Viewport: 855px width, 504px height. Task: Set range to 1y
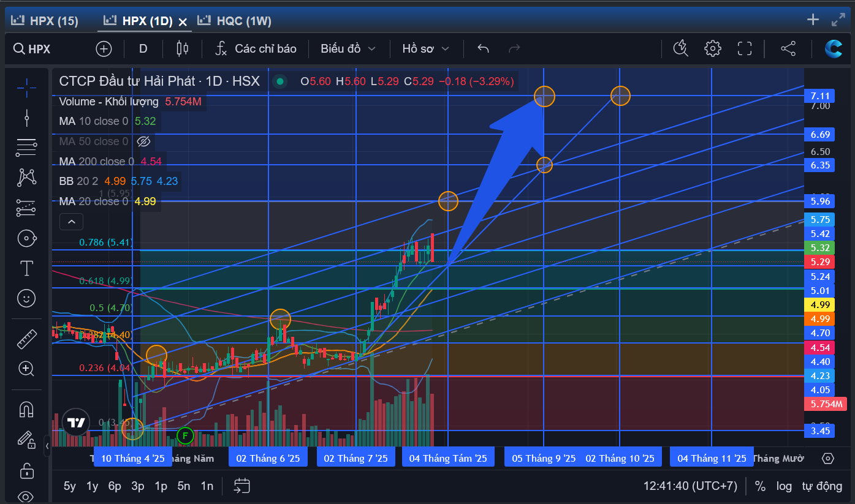pos(93,486)
